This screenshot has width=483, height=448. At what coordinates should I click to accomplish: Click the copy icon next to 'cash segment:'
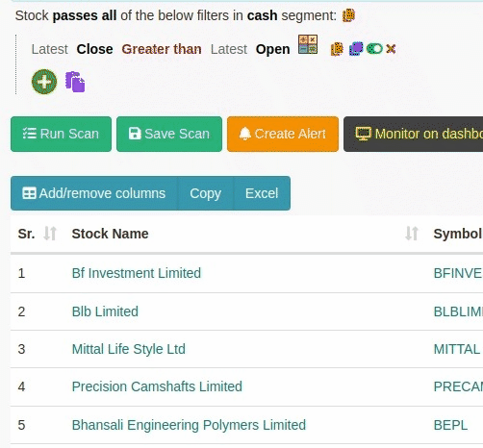(x=348, y=15)
